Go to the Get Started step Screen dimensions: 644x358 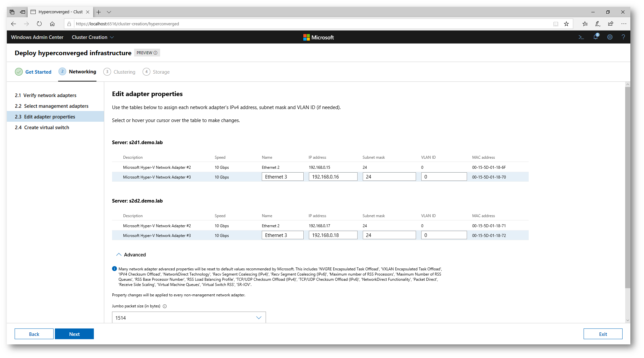pyautogui.click(x=33, y=72)
